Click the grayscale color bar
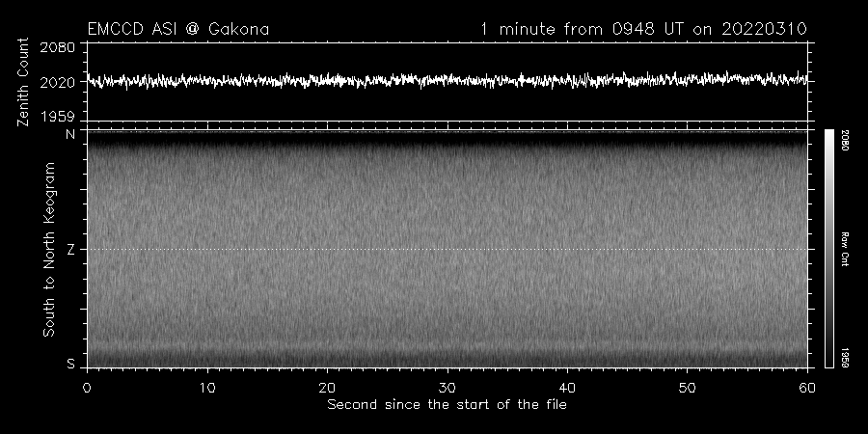Viewport: 868px width, 434px height. coord(828,249)
